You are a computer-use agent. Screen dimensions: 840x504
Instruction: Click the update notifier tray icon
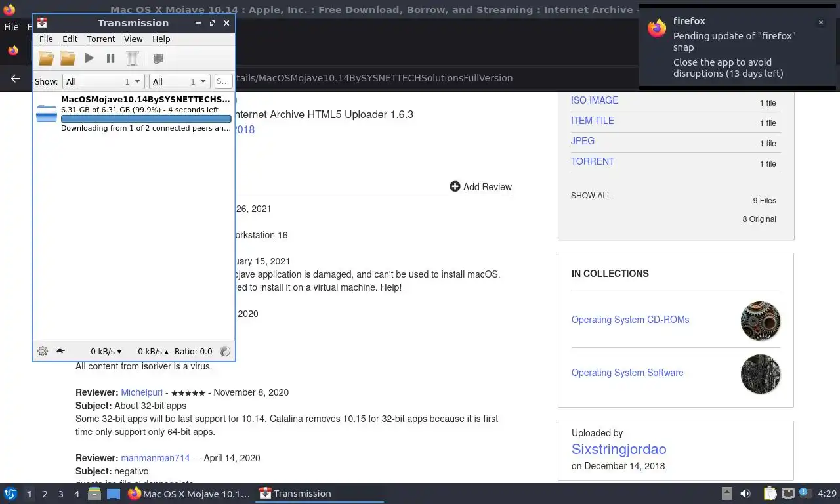805,493
